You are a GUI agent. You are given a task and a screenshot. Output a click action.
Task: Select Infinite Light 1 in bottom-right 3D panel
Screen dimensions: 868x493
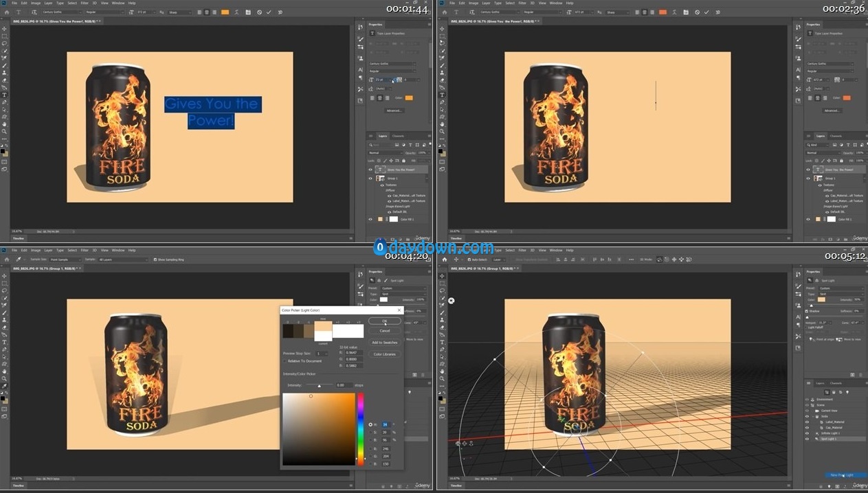pyautogui.click(x=830, y=433)
